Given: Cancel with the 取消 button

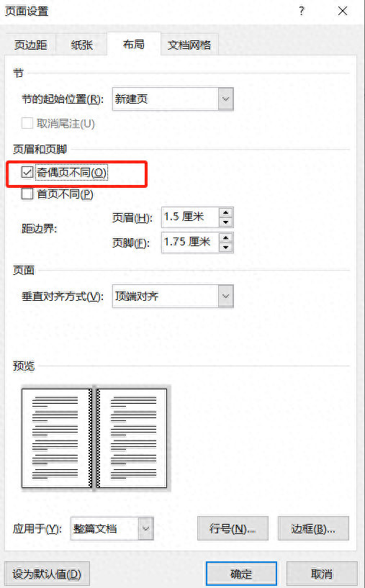Looking at the screenshot, I should 322,574.
